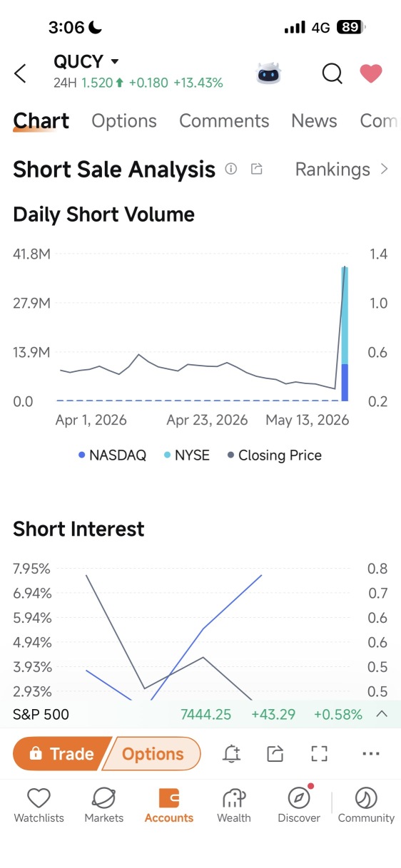The width and height of the screenshot is (401, 868).
Task: Open the search magnifier icon
Action: point(332,73)
